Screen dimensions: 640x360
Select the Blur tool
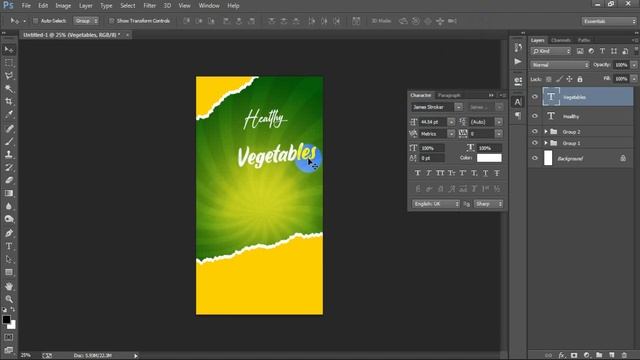coord(9,206)
